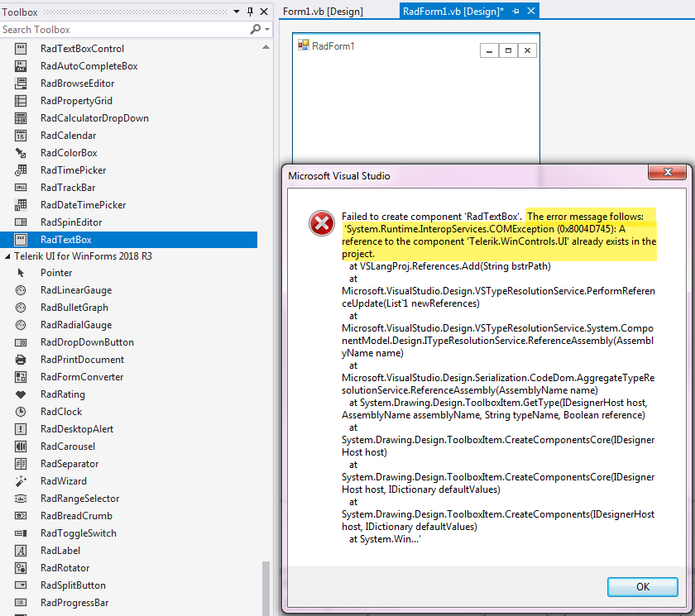
Task: Click the RadToggleSwitch text entry
Action: (79, 533)
